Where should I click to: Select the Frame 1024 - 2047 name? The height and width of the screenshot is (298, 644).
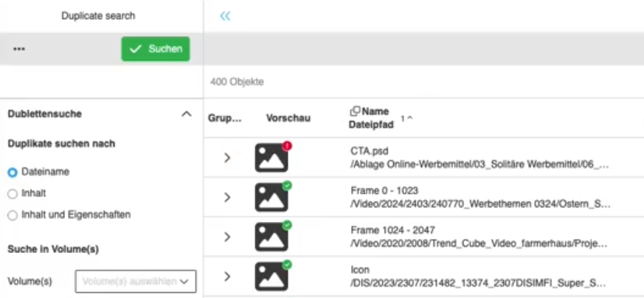(x=392, y=230)
